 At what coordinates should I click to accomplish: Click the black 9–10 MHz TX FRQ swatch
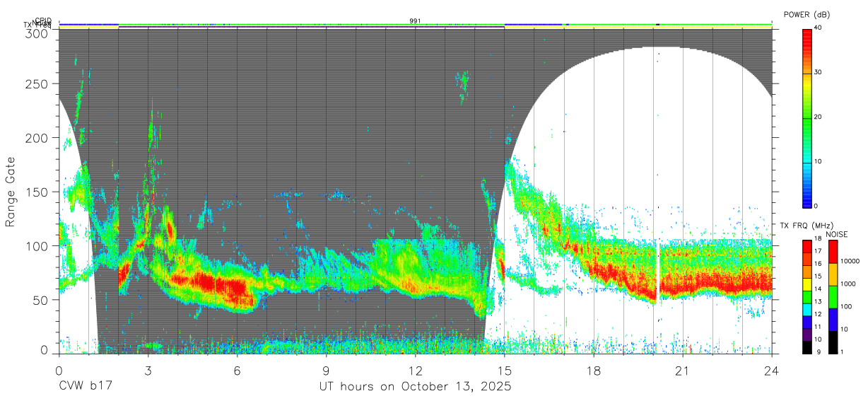click(807, 347)
